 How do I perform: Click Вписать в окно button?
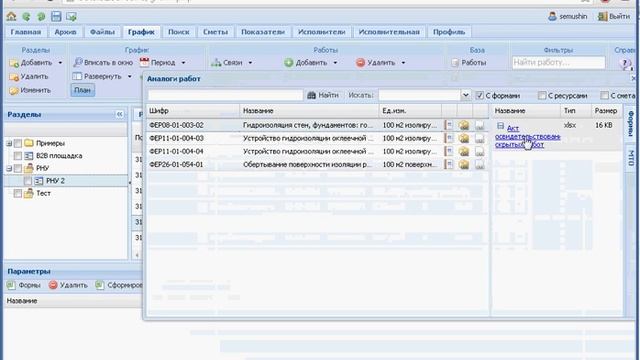103,62
